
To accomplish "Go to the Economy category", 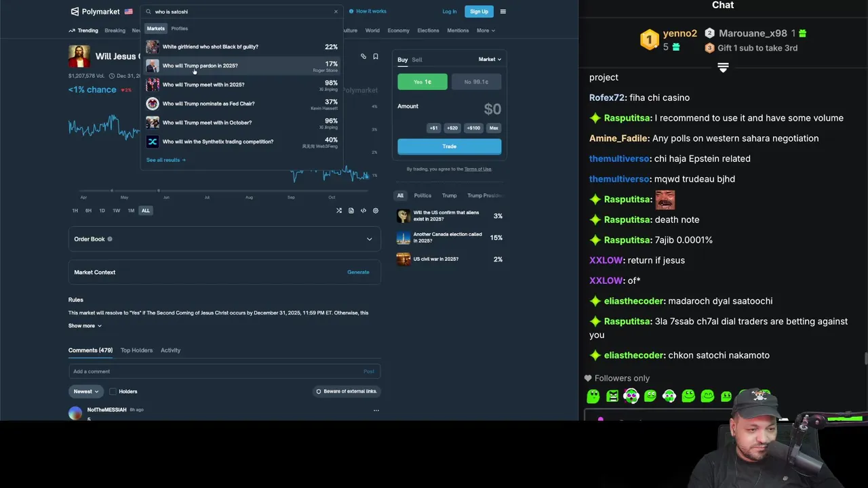I will pyautogui.click(x=398, y=30).
